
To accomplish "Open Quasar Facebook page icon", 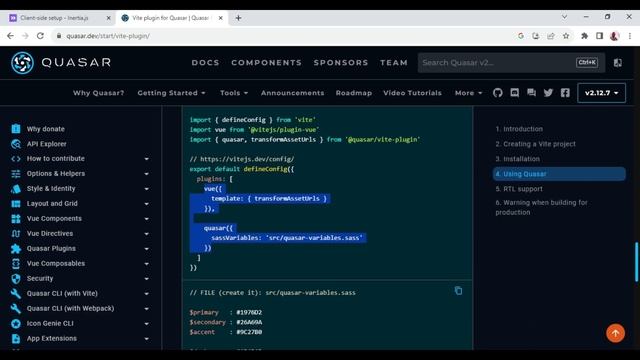I will (565, 93).
